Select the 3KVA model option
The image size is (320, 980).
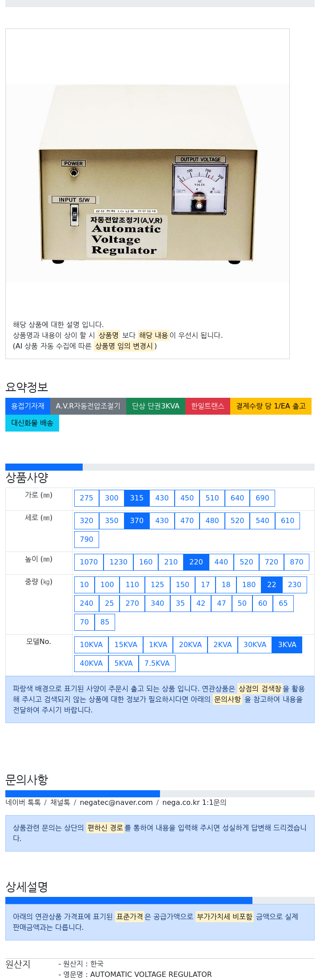(287, 645)
